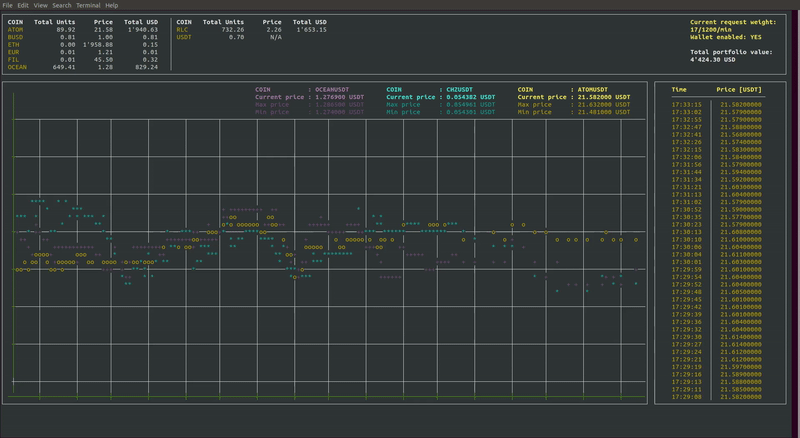
Task: Click the ETH coin row
Action: coord(83,45)
